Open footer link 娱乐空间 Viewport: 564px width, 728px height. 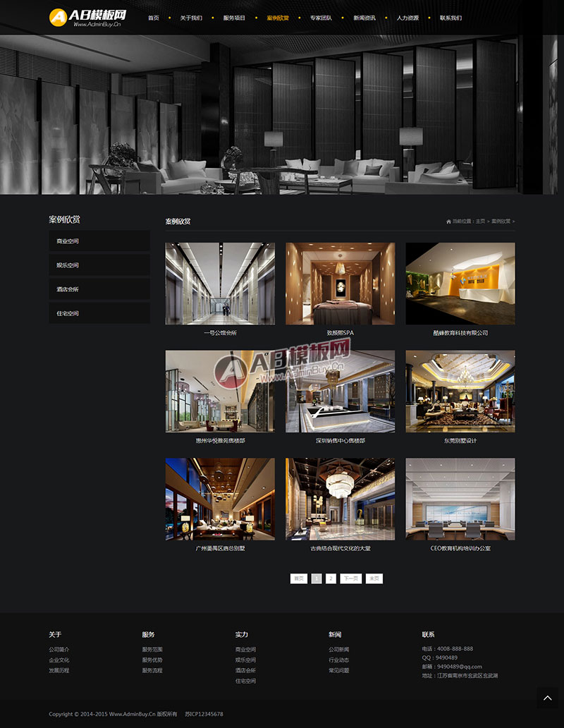[245, 660]
